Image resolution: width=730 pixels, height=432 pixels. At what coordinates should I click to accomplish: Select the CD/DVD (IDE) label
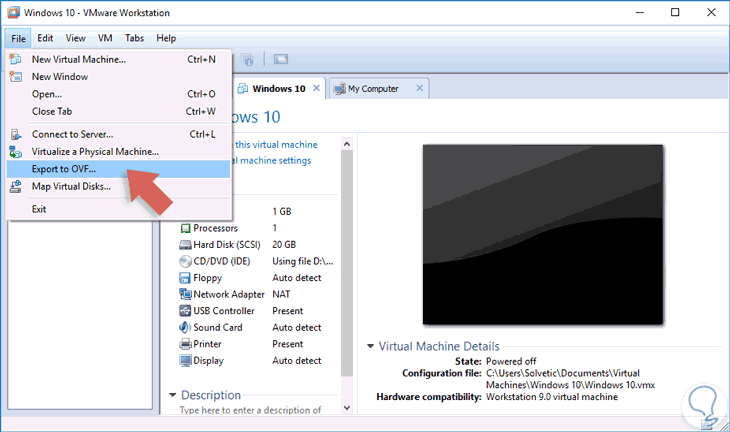coord(222,261)
